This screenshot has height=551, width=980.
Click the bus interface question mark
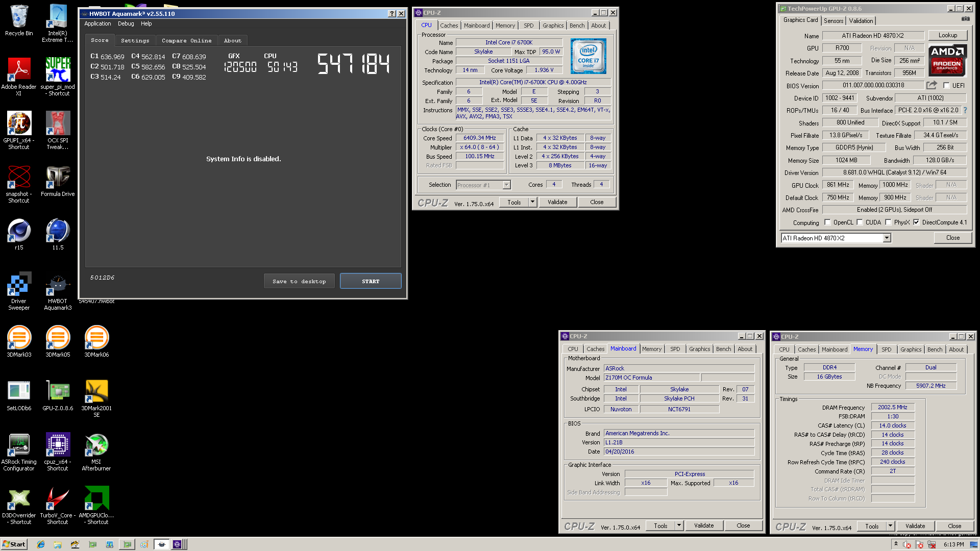(965, 110)
